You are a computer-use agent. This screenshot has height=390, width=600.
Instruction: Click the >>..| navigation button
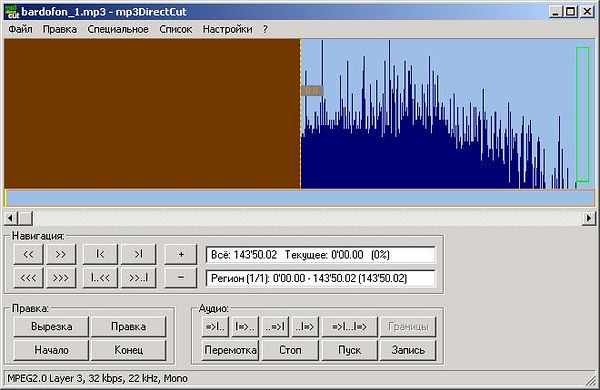[x=139, y=277]
